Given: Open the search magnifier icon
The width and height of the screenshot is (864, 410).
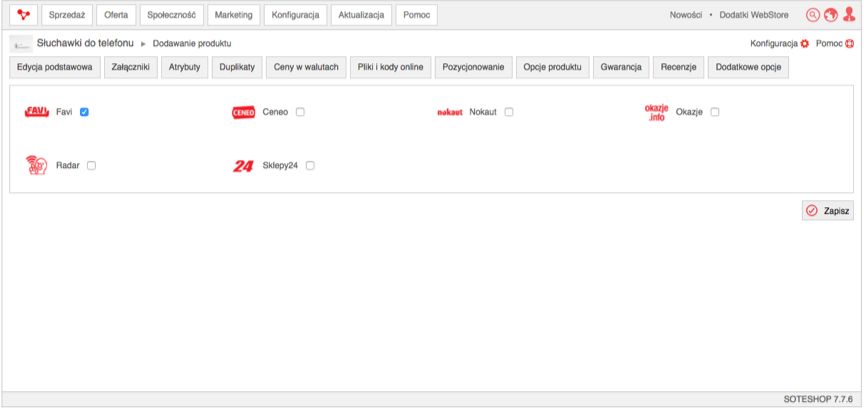Looking at the screenshot, I should [x=813, y=15].
